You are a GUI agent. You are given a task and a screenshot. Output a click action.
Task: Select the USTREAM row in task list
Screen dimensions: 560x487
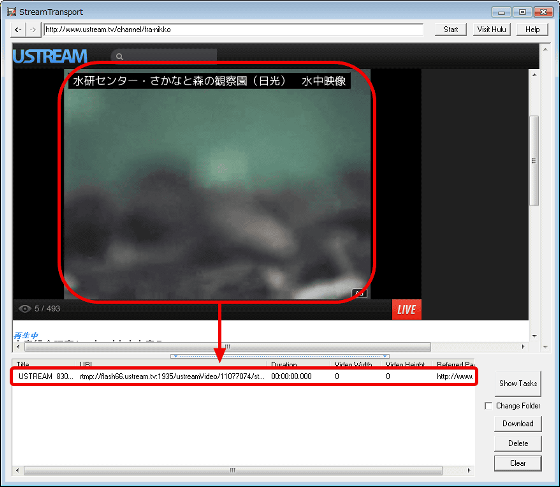pyautogui.click(x=244, y=376)
